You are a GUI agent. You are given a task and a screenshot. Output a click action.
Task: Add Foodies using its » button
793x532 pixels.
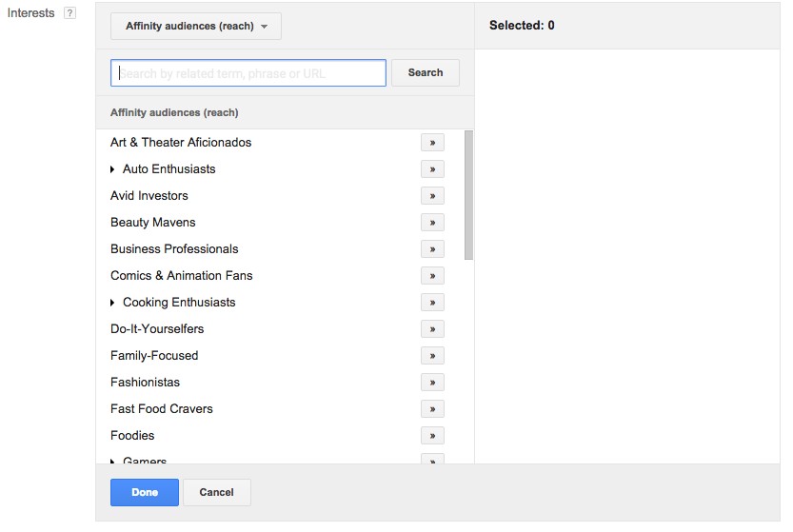coord(432,436)
